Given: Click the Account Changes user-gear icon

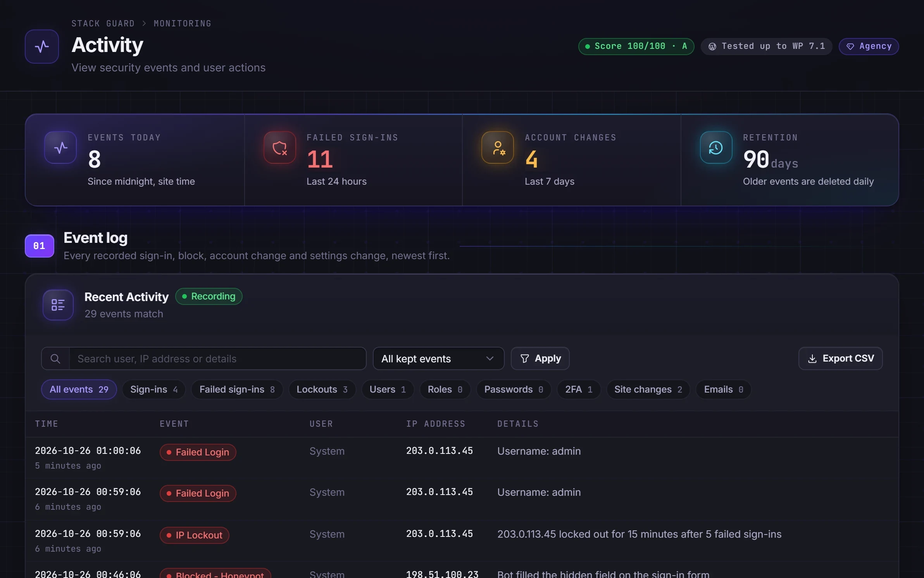Looking at the screenshot, I should [x=498, y=147].
